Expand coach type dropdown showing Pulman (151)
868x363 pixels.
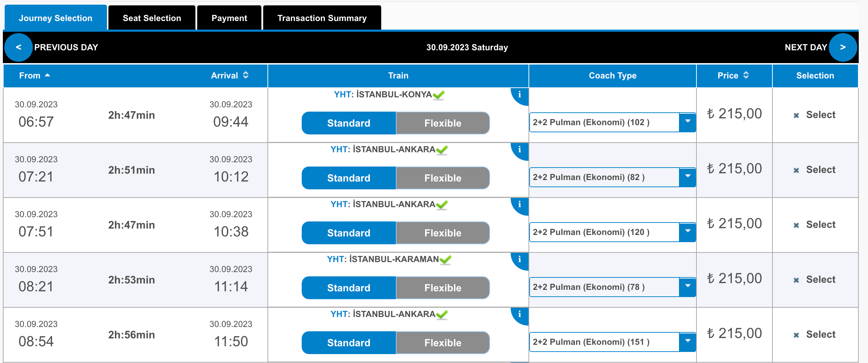(x=613, y=342)
